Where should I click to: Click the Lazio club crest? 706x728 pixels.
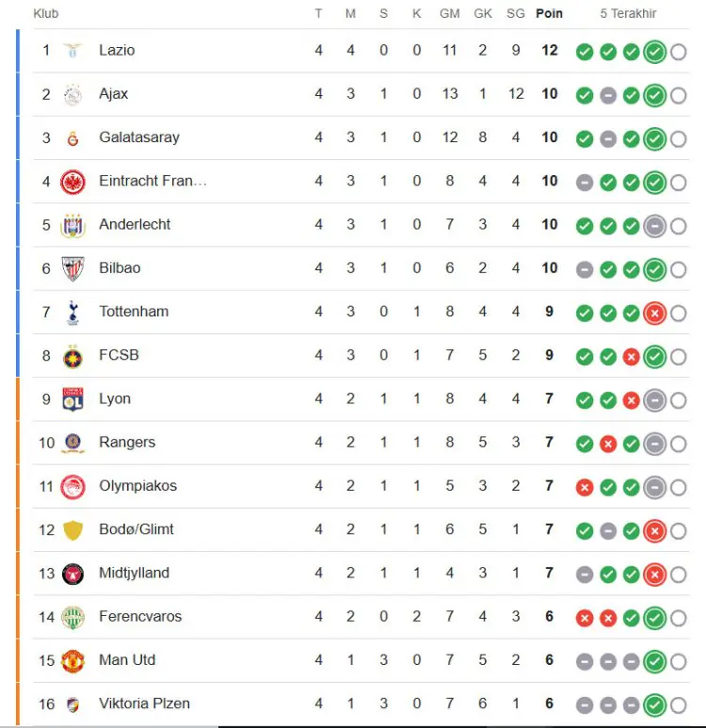[x=72, y=50]
